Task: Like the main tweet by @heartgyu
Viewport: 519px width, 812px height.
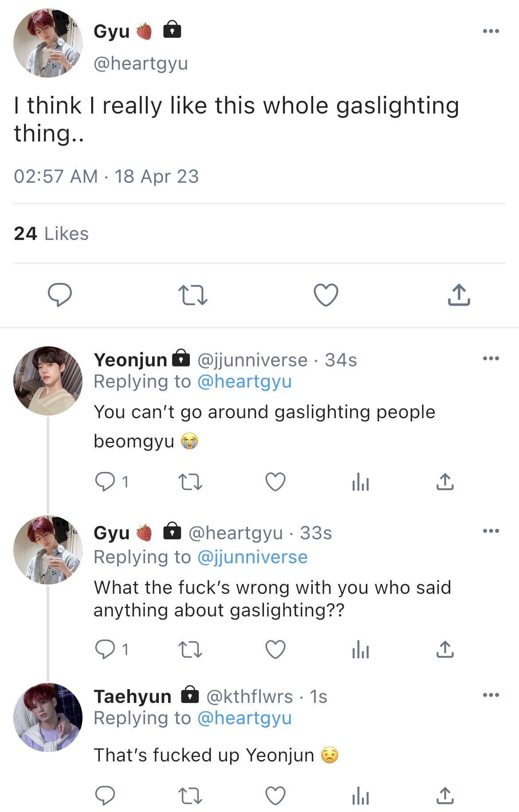Action: click(x=326, y=295)
